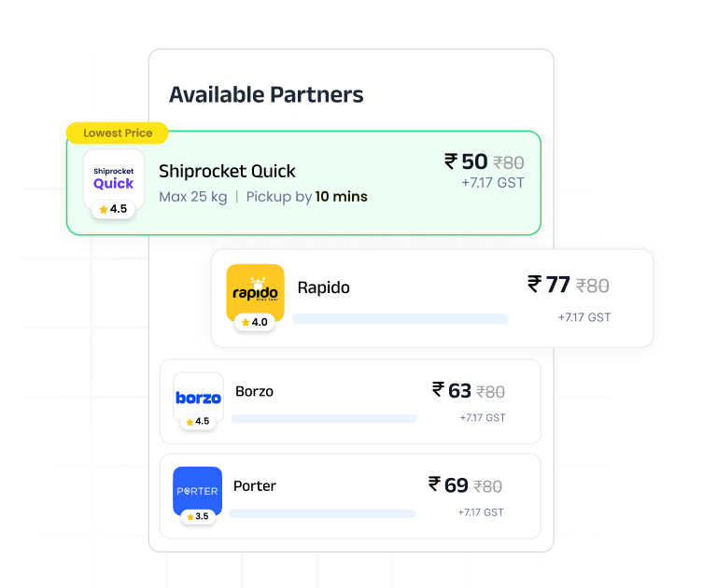Viewport: 717px width, 588px height.
Task: Select the Shiprocket Quick partner name
Action: coord(227,171)
